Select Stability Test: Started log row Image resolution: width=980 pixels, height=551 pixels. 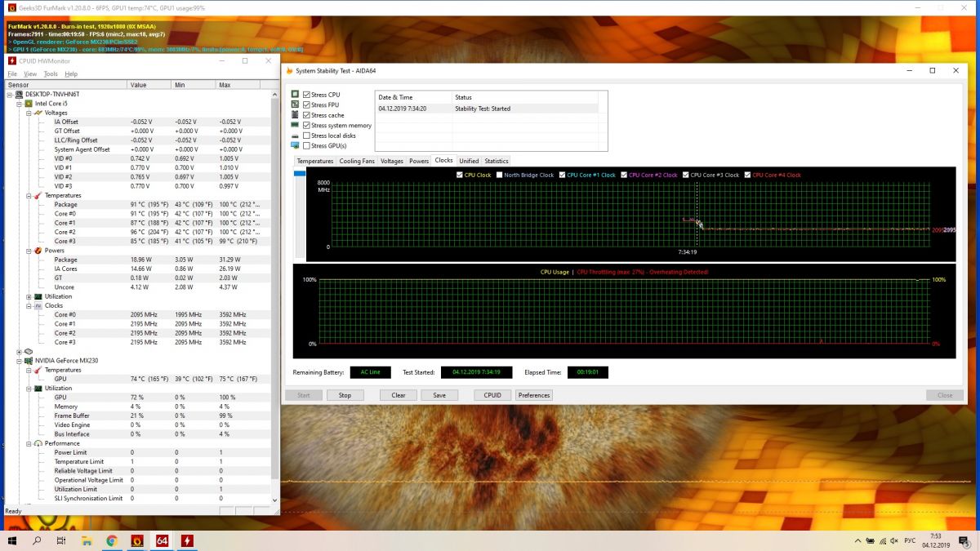coord(487,108)
